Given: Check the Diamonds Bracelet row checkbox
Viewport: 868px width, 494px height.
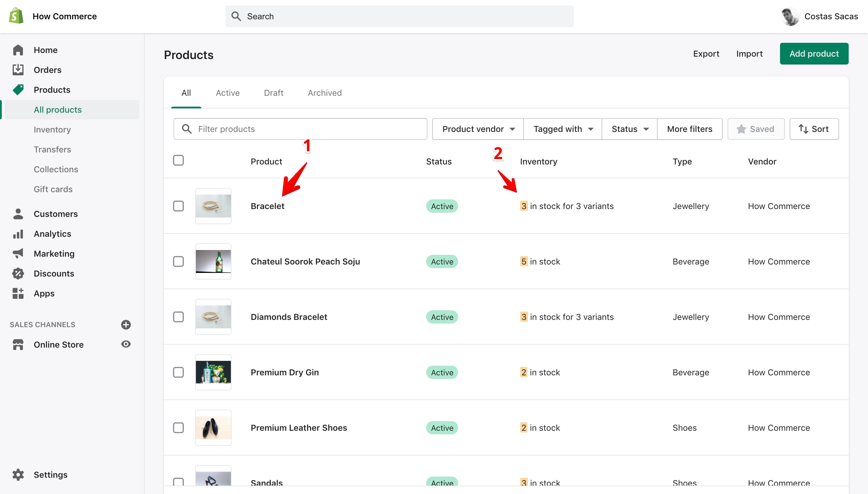Looking at the screenshot, I should (178, 317).
